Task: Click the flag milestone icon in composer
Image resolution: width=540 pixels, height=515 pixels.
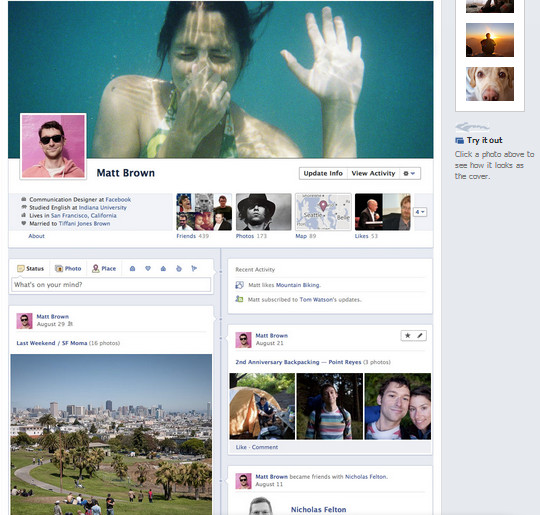Action: (x=194, y=268)
